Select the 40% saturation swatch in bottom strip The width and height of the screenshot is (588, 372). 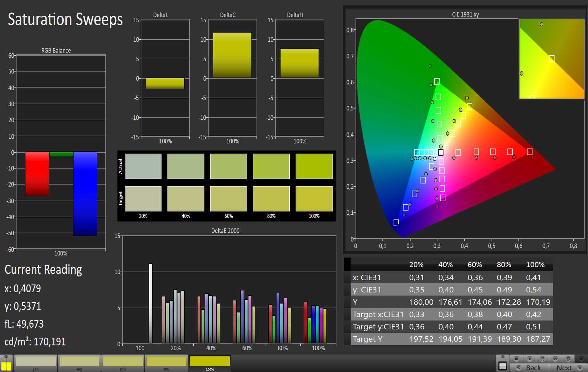[79, 362]
